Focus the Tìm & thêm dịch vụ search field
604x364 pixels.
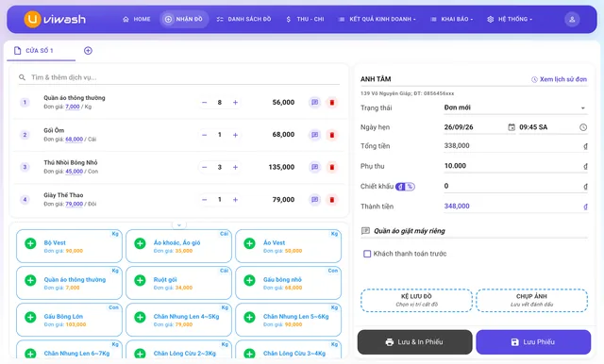[179, 77]
